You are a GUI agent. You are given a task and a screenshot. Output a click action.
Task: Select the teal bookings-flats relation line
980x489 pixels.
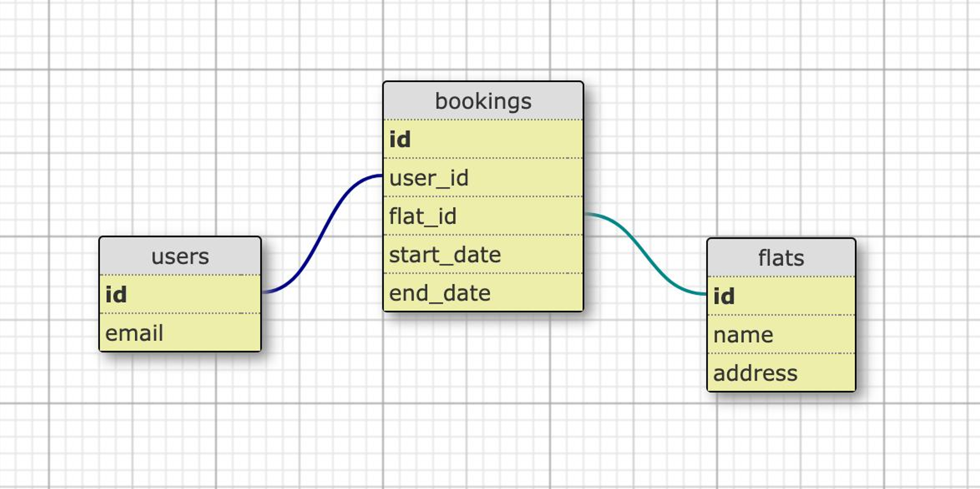point(646,254)
